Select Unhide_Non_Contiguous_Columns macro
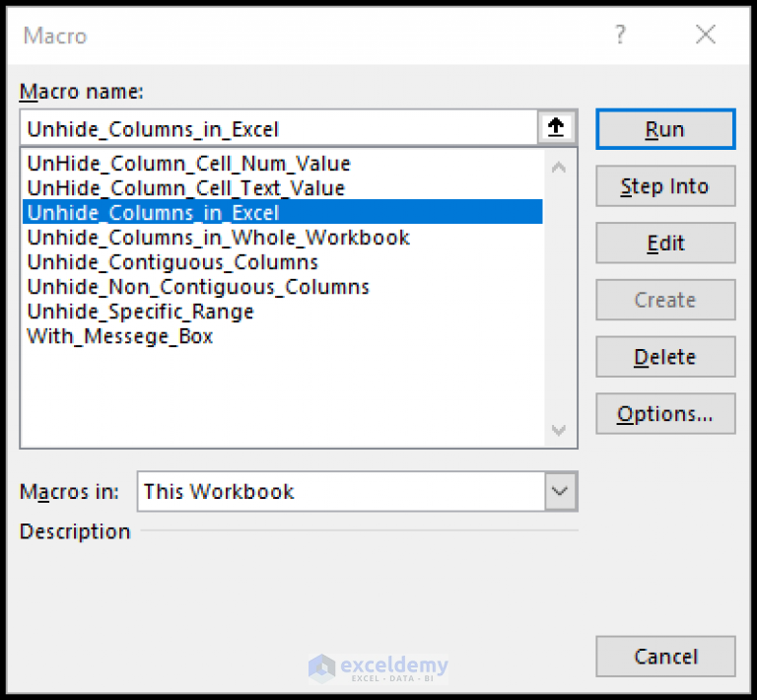Viewport: 757px width, 700px height. pos(283,286)
